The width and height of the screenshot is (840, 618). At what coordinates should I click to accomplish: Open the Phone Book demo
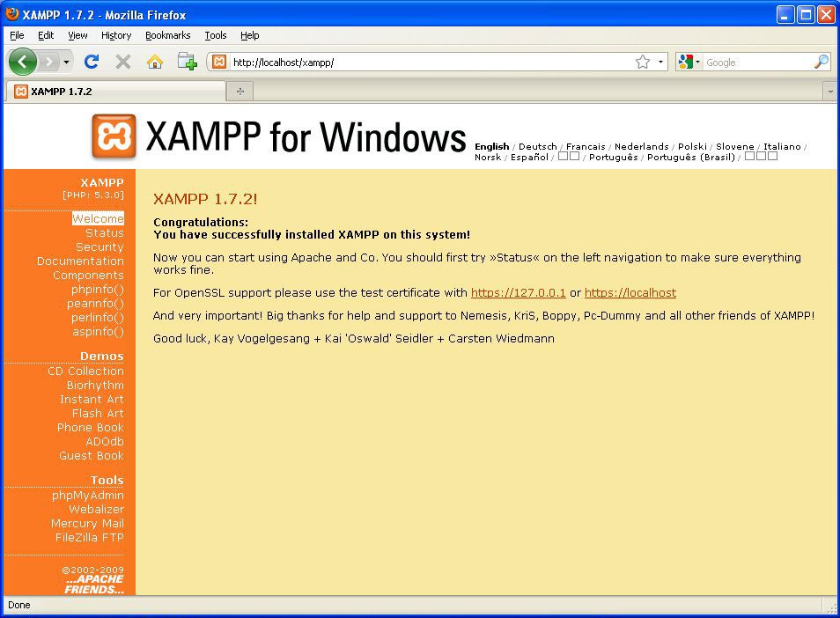[91, 427]
